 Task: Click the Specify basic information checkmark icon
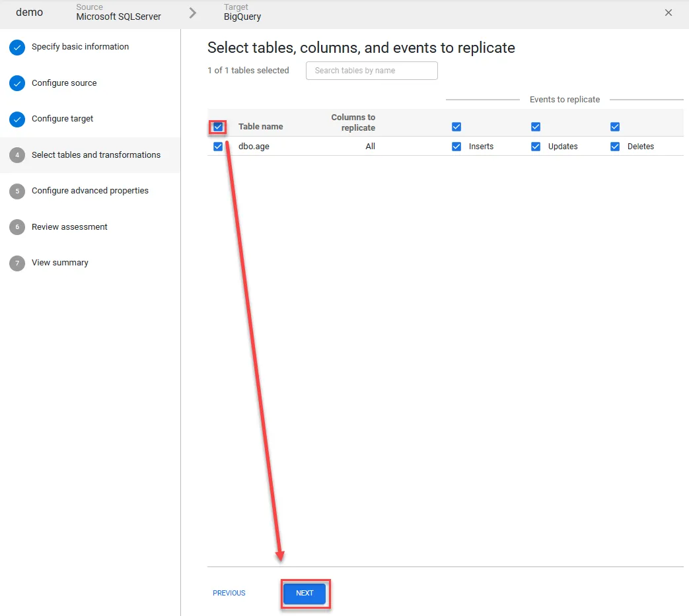point(17,48)
